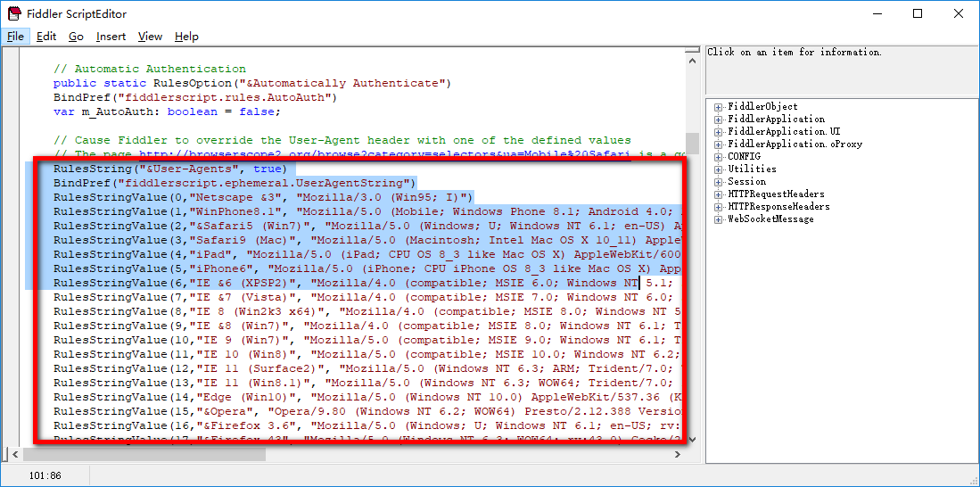Click the IE 8 (Win2k3 x64) line
980x487 pixels.
coord(367,311)
